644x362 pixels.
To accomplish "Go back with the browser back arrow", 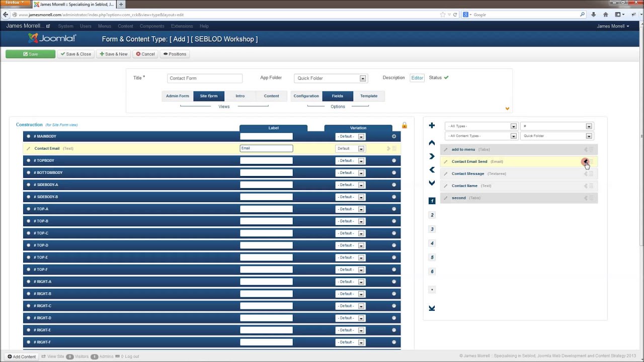I will (6, 15).
